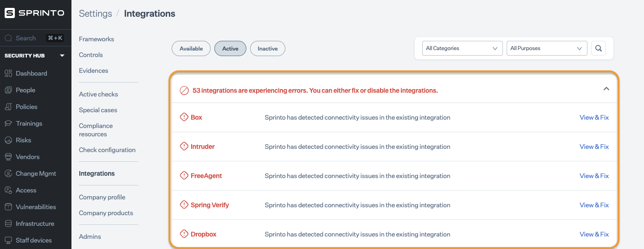
Task: Click the Dashboard icon in sidebar
Action: 8,73
